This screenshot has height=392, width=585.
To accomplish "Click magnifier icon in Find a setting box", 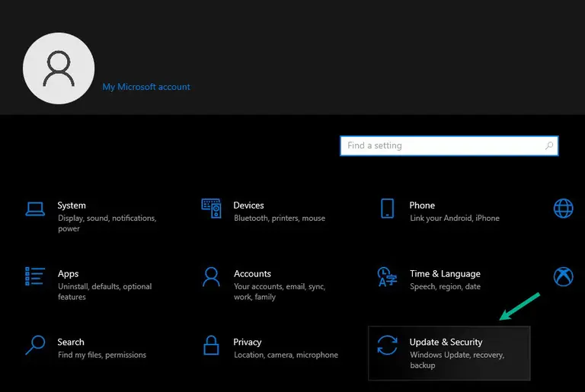I will point(549,145).
